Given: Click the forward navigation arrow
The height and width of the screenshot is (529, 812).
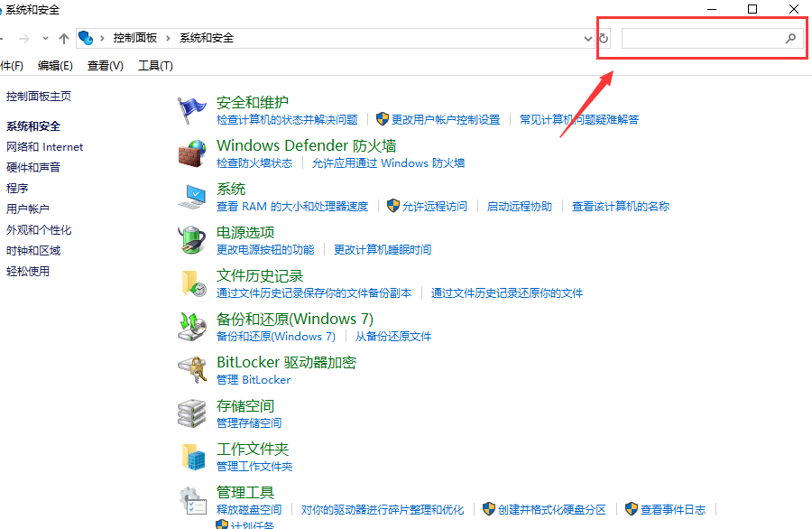Looking at the screenshot, I should tap(23, 38).
